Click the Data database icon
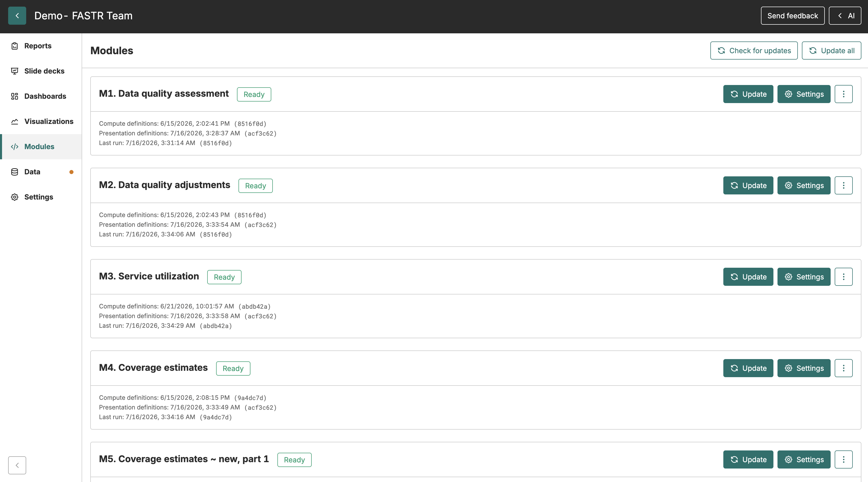The width and height of the screenshot is (868, 482). [x=14, y=172]
